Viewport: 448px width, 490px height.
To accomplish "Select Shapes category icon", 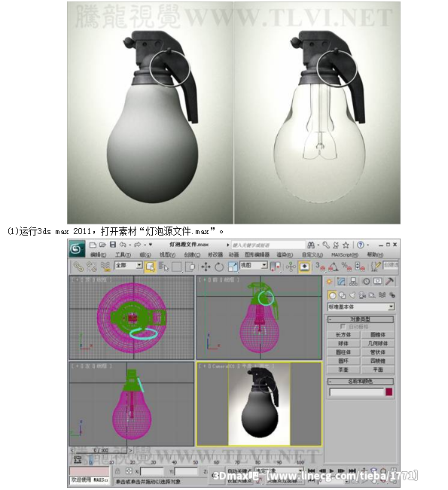I will (343, 295).
